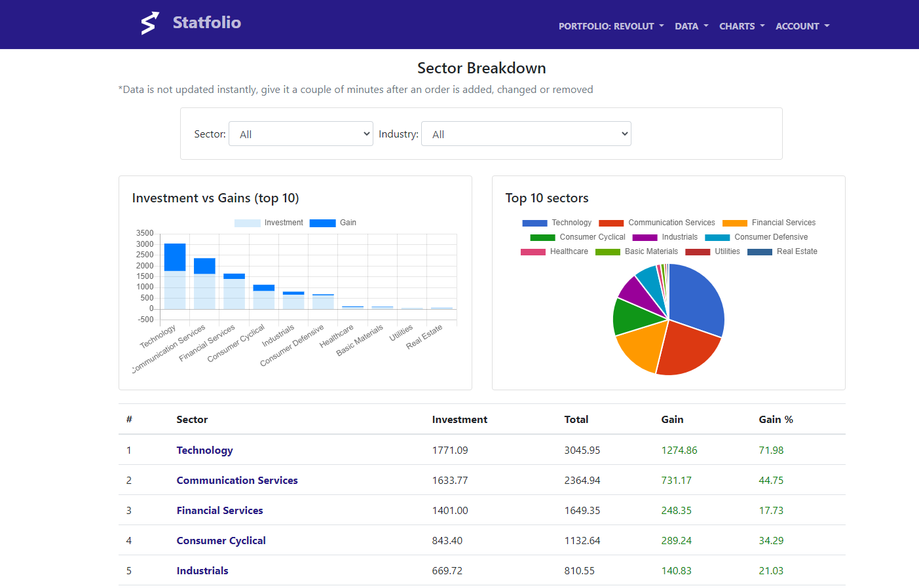Hide Financial Services in the pie legend

[769, 223]
